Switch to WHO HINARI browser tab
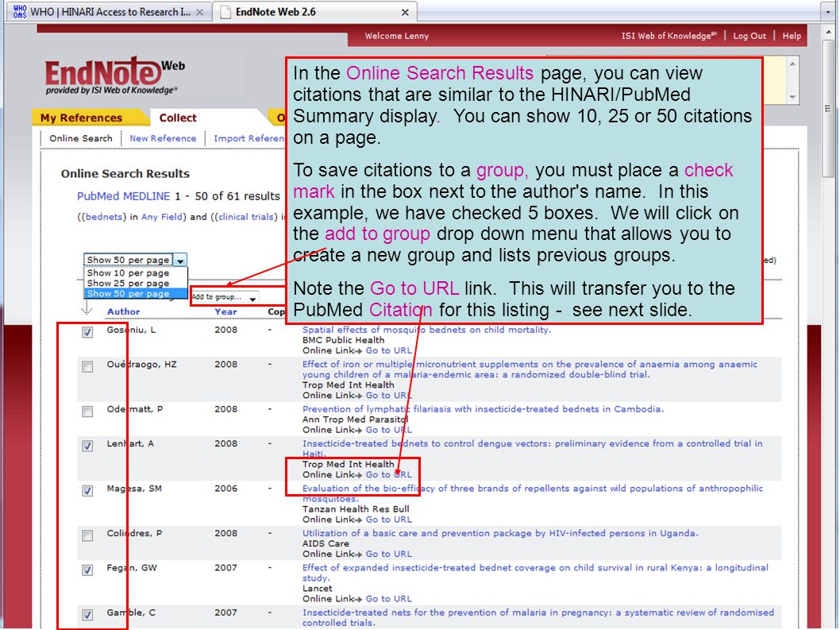The width and height of the screenshot is (840, 630). (x=110, y=12)
